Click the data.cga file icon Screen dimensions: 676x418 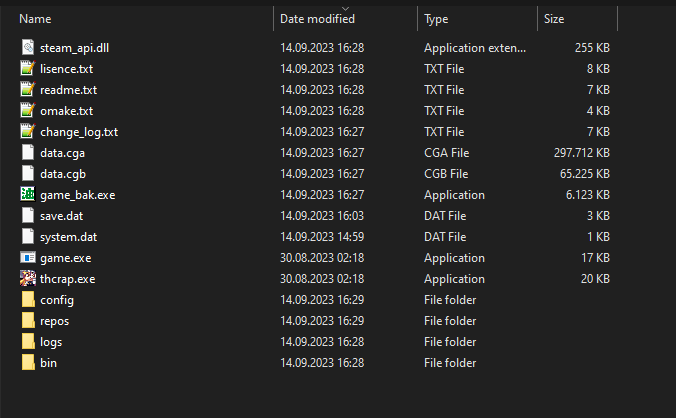[x=28, y=153]
